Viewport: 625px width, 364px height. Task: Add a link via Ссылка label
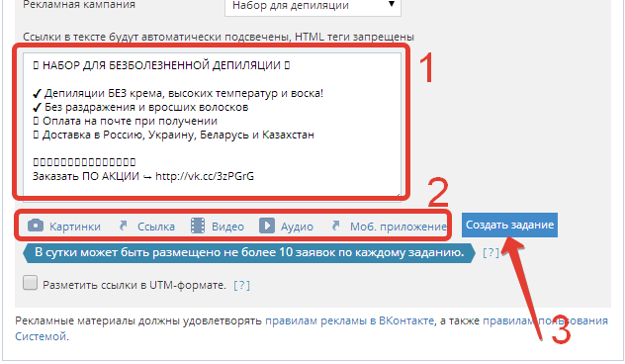tap(156, 227)
